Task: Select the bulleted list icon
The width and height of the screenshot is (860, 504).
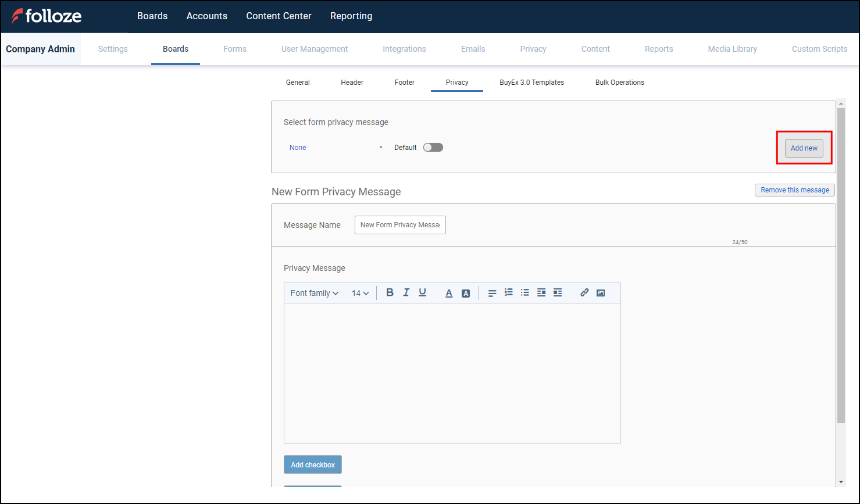Action: [525, 292]
